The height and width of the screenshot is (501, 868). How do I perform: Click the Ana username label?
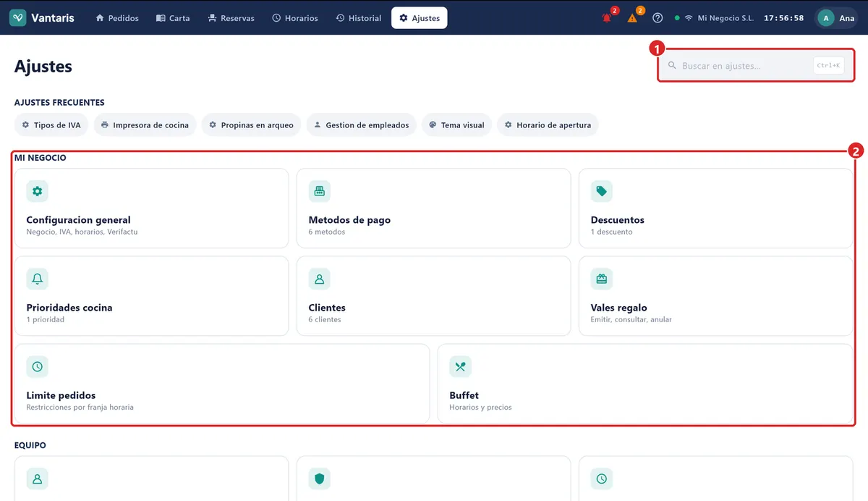[x=847, y=18]
